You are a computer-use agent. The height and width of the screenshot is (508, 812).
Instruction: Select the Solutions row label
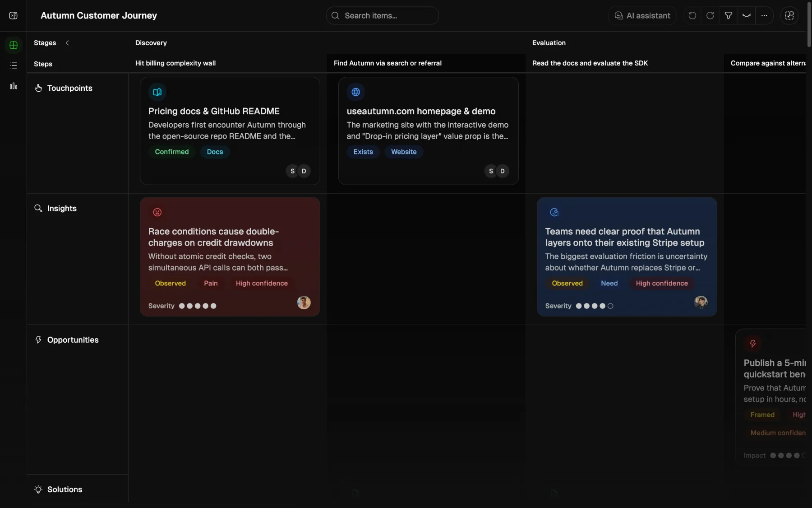(65, 489)
